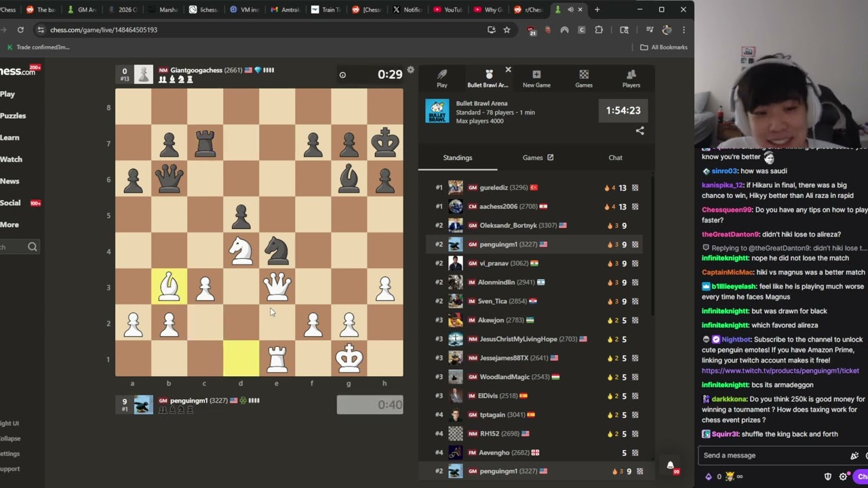Open board settings gear icon
Screen dimensions: 868x488
[410, 70]
